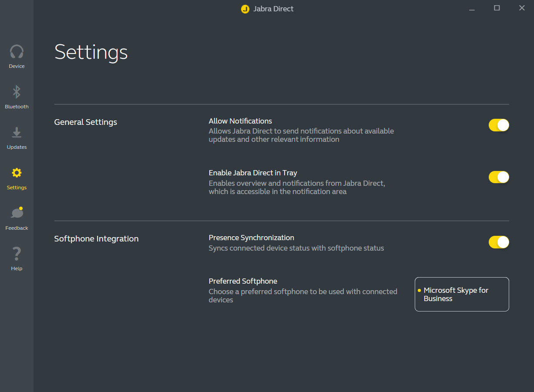
Task: Disable Enable Jabra Direct in Tray switch
Action: click(x=499, y=177)
